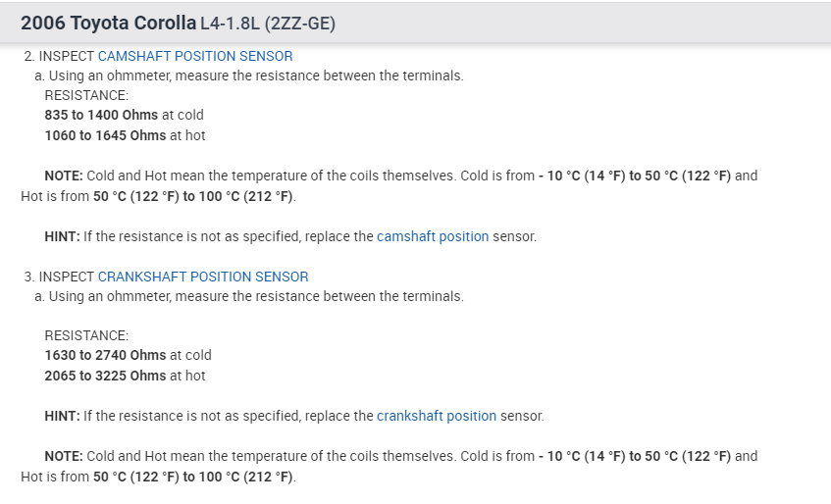Click the bold NOTE label under the camshaft section
The image size is (831, 504).
[64, 176]
